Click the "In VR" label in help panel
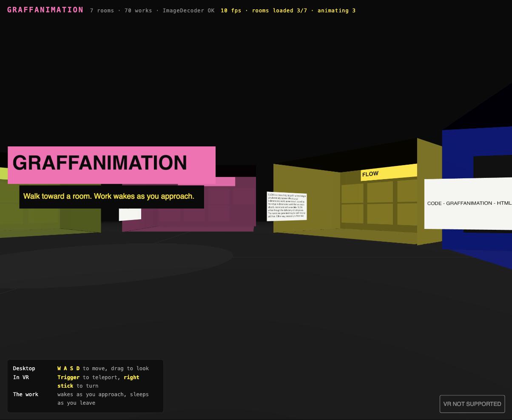Image resolution: width=512 pixels, height=420 pixels. coord(21,377)
